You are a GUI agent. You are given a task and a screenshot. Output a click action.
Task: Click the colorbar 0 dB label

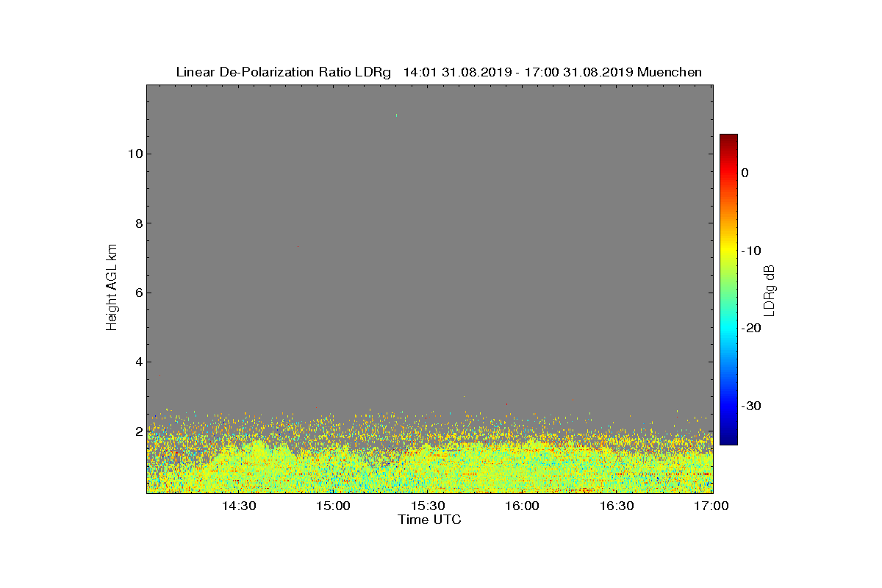click(745, 173)
